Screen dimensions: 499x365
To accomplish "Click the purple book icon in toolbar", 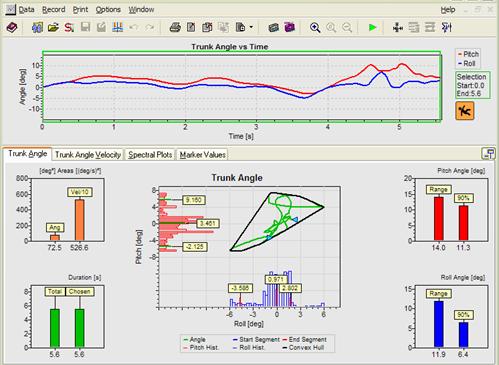I will point(12,27).
